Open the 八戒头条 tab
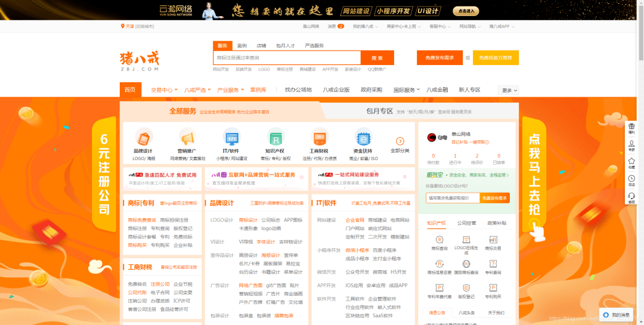 tap(466, 313)
